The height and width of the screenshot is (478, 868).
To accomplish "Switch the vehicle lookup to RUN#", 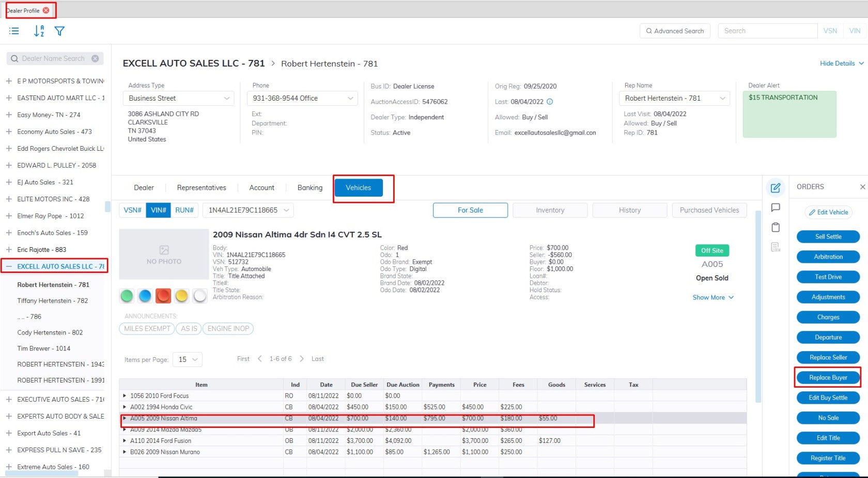I will pos(184,210).
